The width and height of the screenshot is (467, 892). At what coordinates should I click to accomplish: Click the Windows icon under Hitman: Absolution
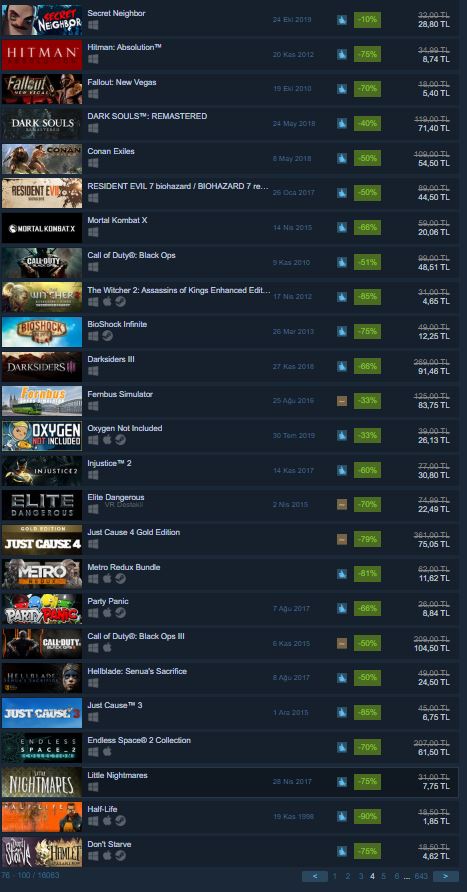(x=93, y=59)
